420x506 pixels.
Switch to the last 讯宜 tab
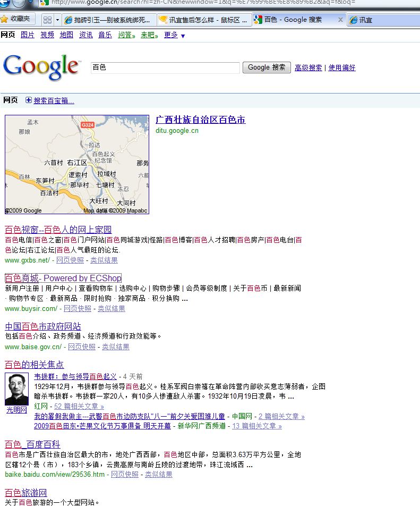383,20
